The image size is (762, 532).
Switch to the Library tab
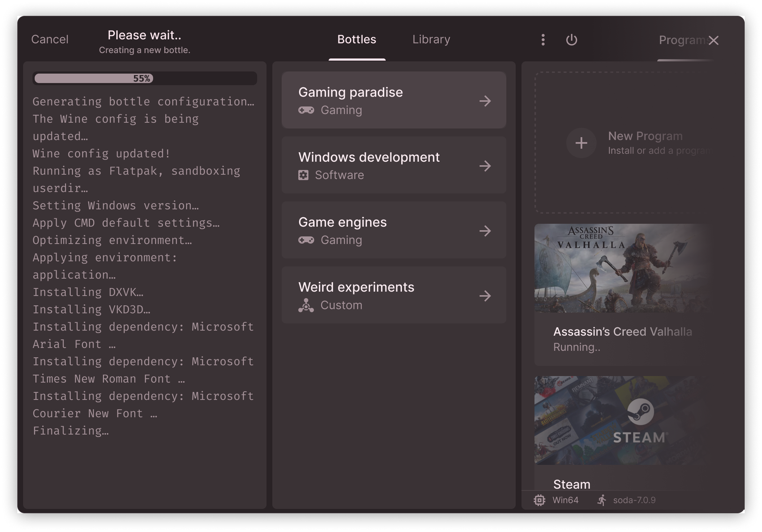coord(431,39)
